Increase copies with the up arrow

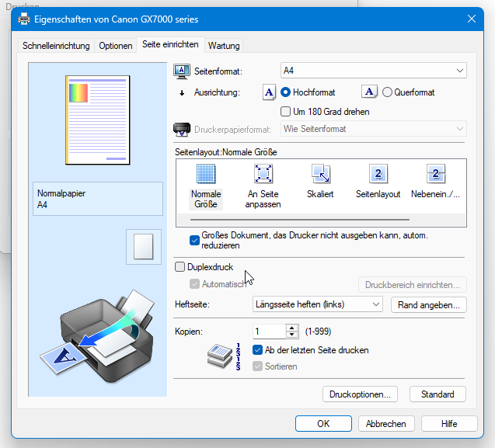click(292, 328)
